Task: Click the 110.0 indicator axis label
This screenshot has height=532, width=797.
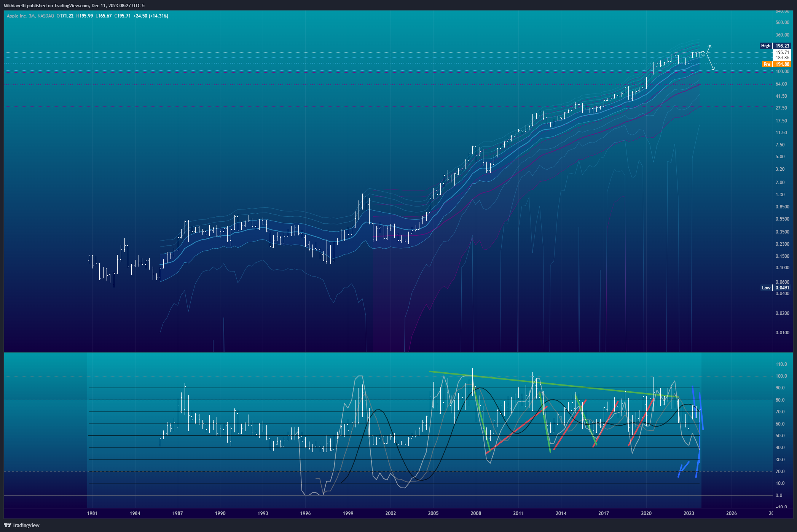Action: click(781, 364)
